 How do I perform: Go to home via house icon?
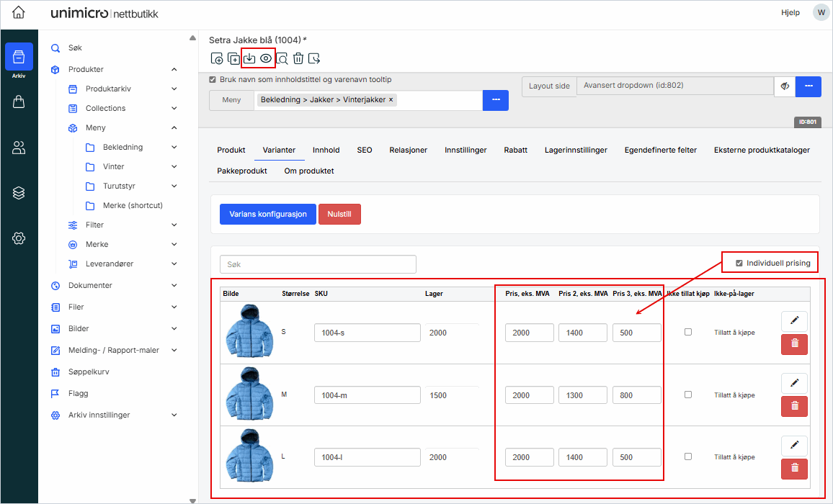point(19,13)
